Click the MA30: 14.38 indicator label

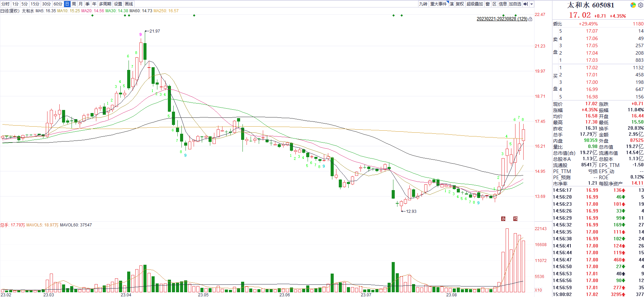coord(117,11)
